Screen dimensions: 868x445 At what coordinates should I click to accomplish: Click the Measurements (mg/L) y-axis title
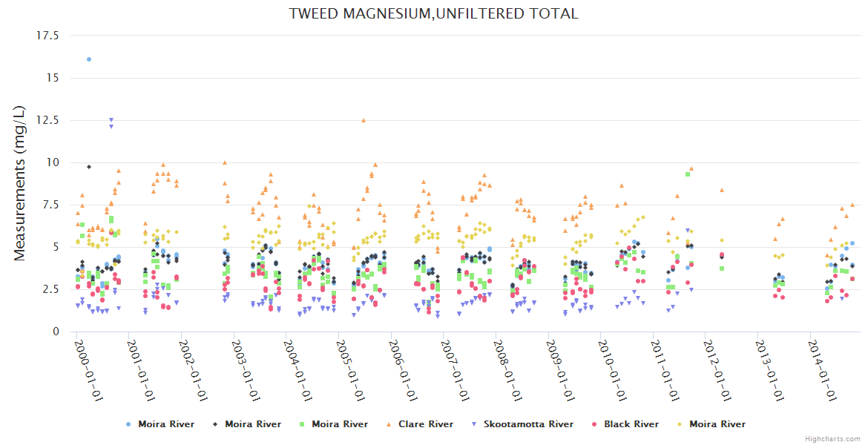coord(20,183)
